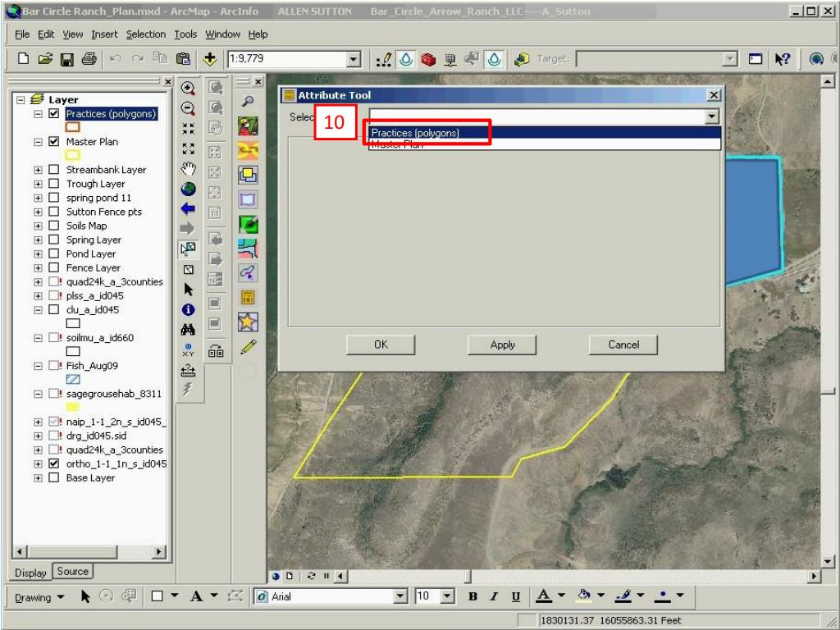840x630 pixels.
Task: Uncheck the ortho_1-1_1n_s_id045 layer
Action: (x=53, y=463)
